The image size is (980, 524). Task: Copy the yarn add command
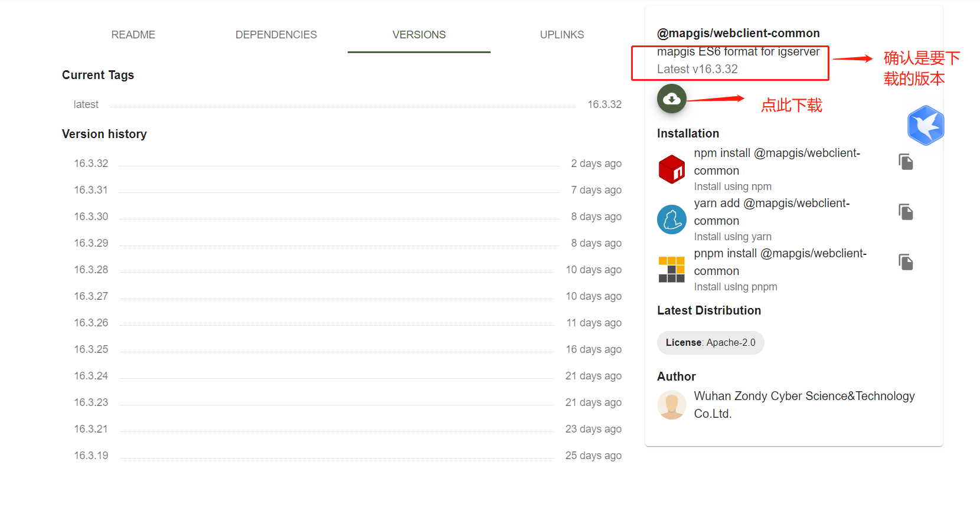pos(906,212)
